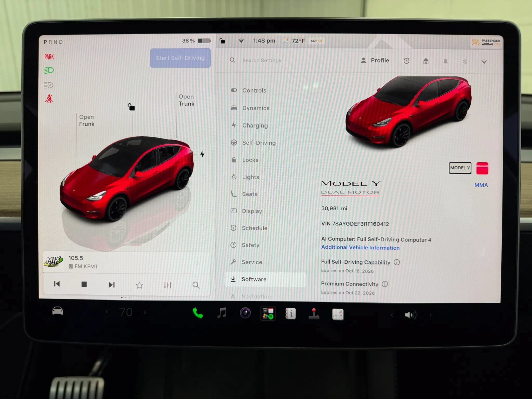Increase cabin temperature with right arrow
Image resolution: width=532 pixels, height=399 pixels.
coord(145,312)
